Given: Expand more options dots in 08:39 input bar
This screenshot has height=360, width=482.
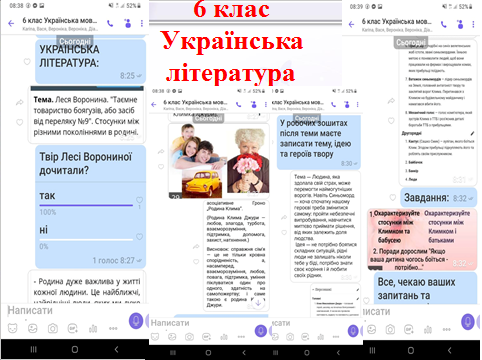Looking at the screenshot, I should pyautogui.click(x=447, y=329).
